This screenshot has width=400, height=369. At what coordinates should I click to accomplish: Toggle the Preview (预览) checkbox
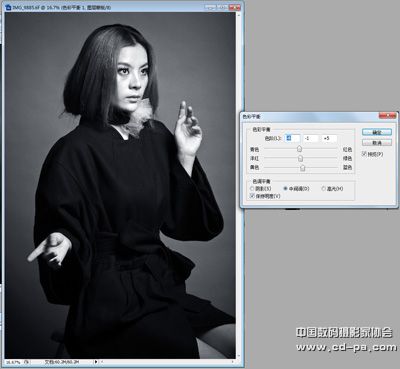pyautogui.click(x=364, y=154)
